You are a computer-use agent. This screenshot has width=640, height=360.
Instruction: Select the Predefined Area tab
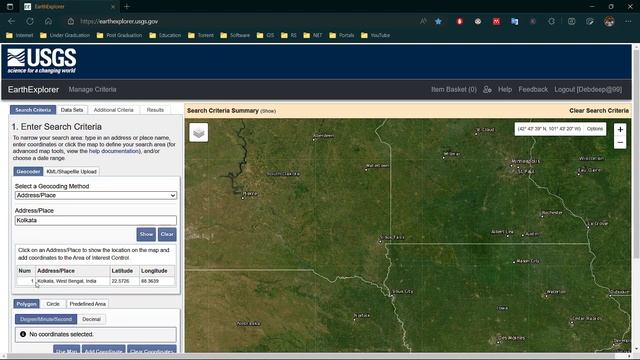[x=87, y=304]
